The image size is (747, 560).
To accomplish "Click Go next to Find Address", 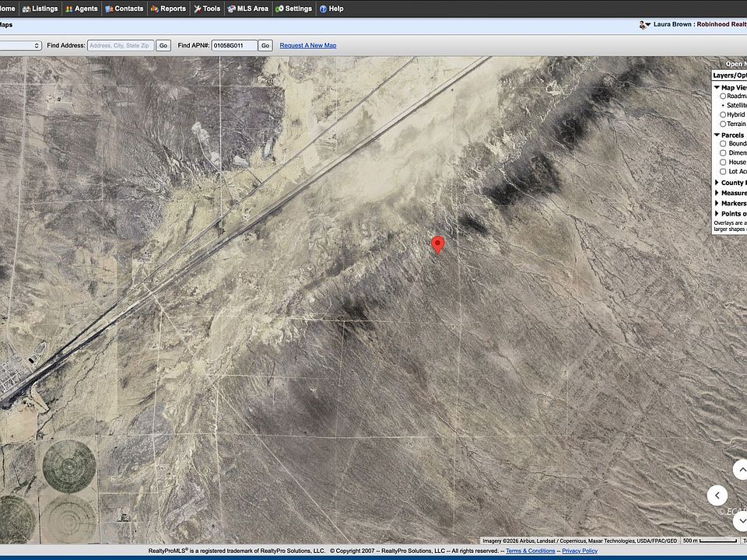I will click(x=163, y=45).
